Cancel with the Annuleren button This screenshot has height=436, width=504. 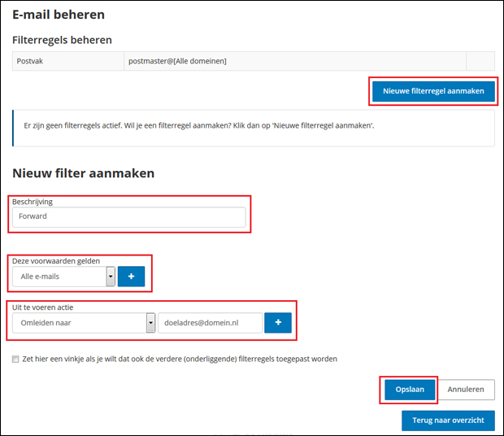pos(467,390)
